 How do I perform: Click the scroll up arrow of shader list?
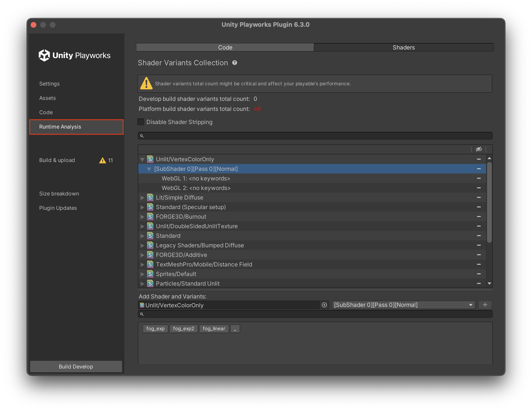click(x=489, y=158)
